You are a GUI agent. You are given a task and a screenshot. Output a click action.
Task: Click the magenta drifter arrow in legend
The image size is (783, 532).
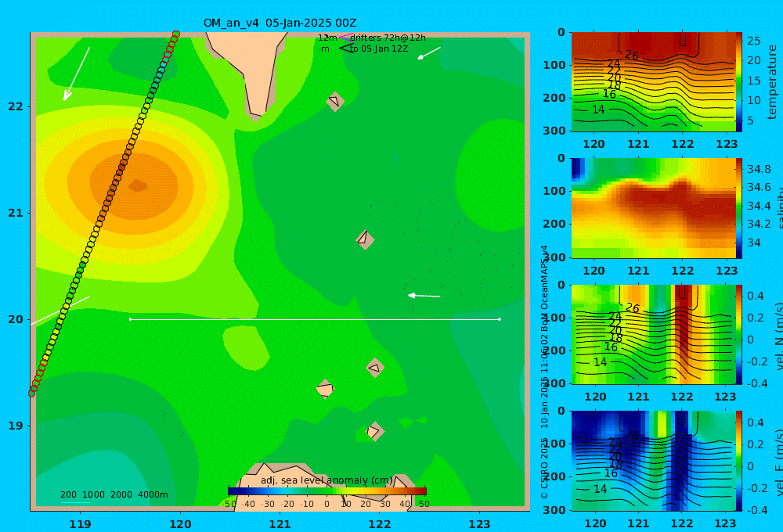coord(346,37)
